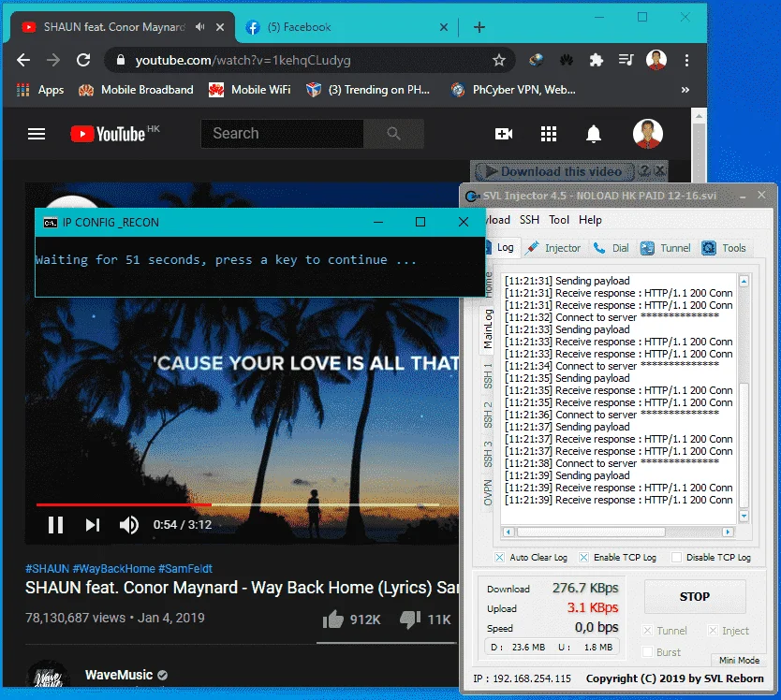Click the log scroll up arrow
Viewport: 781px width, 700px height.
point(744,282)
